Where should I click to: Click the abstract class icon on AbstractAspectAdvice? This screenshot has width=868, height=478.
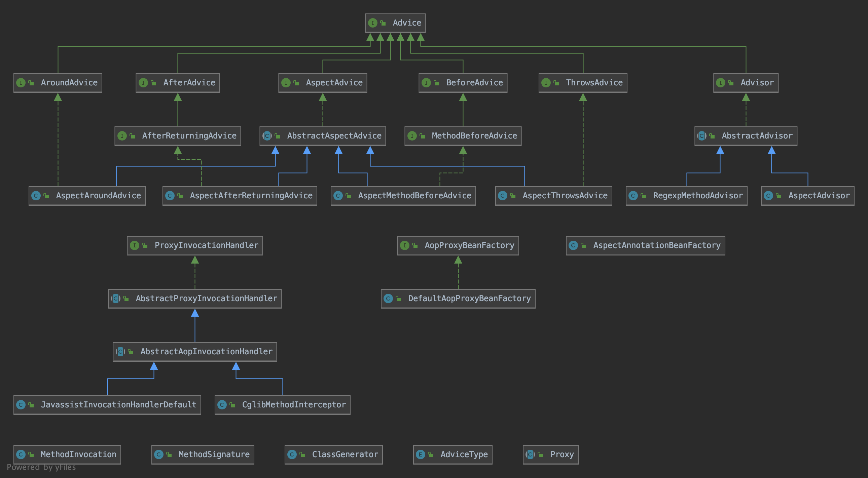tap(267, 136)
